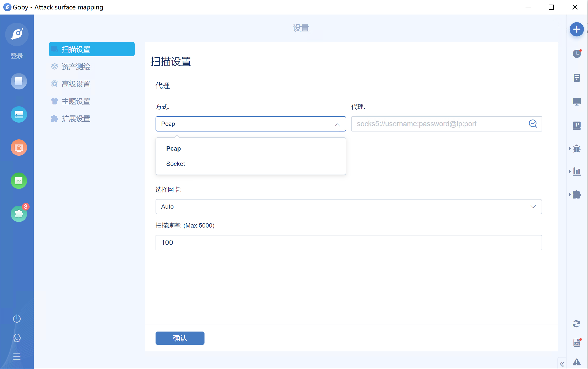Click the 登录 login link
This screenshot has height=369, width=588.
click(17, 56)
